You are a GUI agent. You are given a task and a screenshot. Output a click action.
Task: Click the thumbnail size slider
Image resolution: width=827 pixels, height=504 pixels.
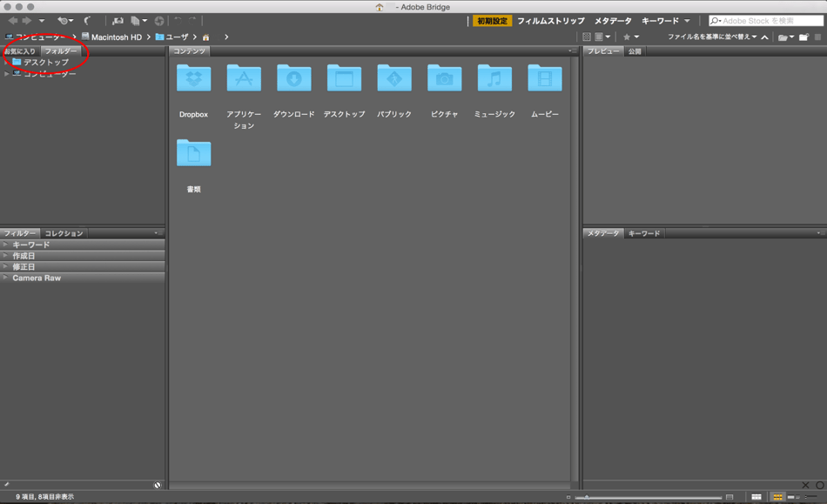coord(653,497)
